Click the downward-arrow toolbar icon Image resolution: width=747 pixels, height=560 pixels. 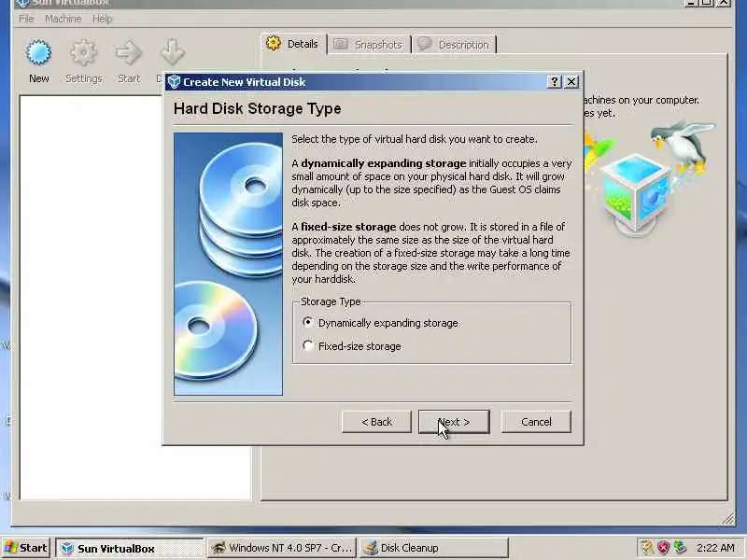172,53
